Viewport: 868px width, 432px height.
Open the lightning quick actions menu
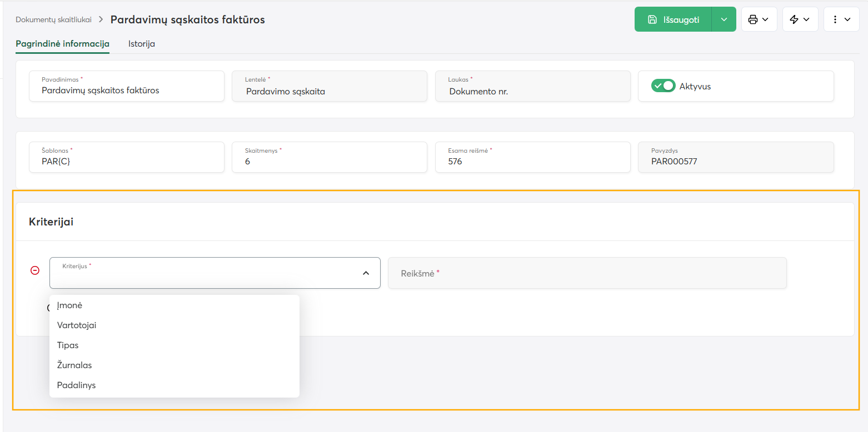pyautogui.click(x=800, y=19)
